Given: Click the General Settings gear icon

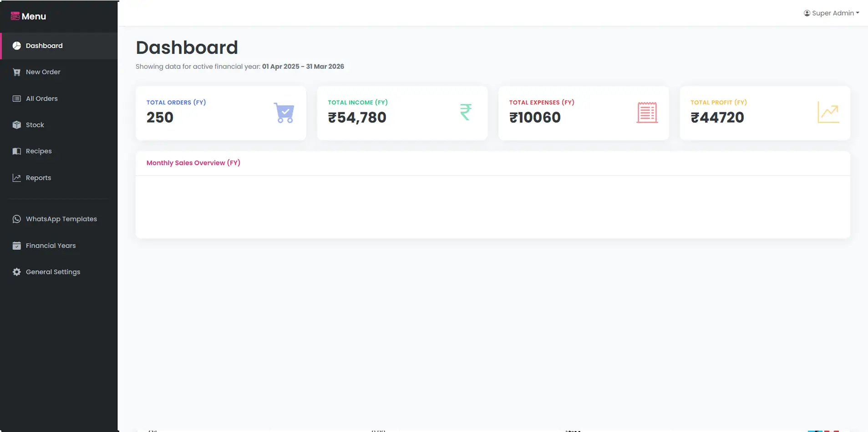Looking at the screenshot, I should (17, 272).
